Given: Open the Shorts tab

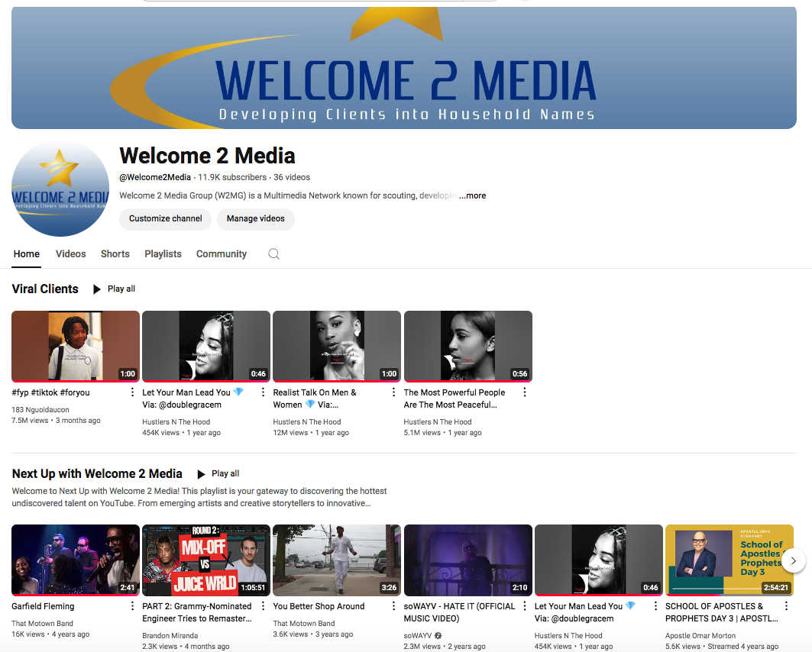Looking at the screenshot, I should (115, 253).
